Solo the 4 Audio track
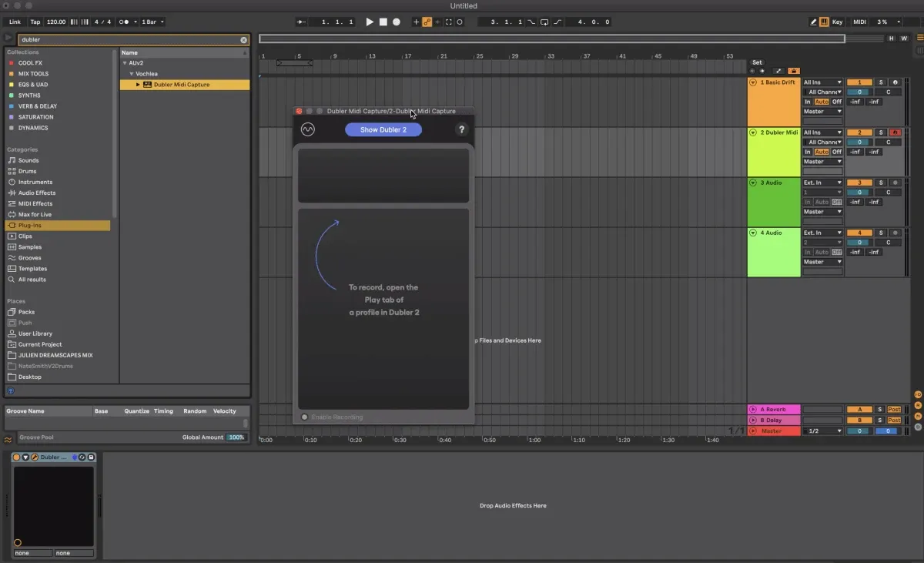924x563 pixels. click(882, 233)
